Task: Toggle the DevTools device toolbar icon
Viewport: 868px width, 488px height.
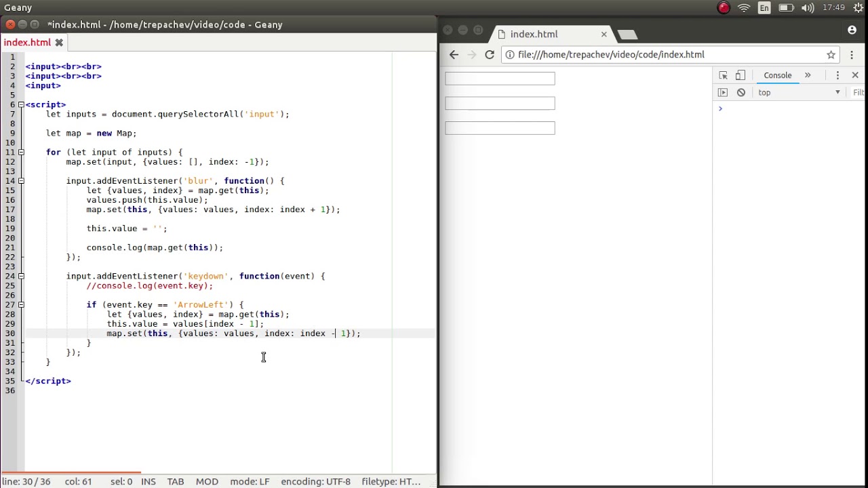Action: click(740, 75)
